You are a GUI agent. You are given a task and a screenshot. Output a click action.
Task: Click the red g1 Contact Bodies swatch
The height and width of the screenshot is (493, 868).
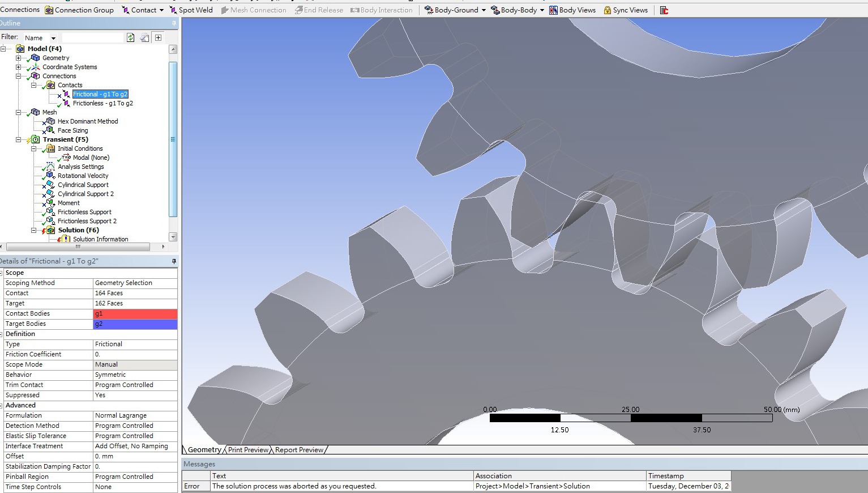click(x=135, y=314)
